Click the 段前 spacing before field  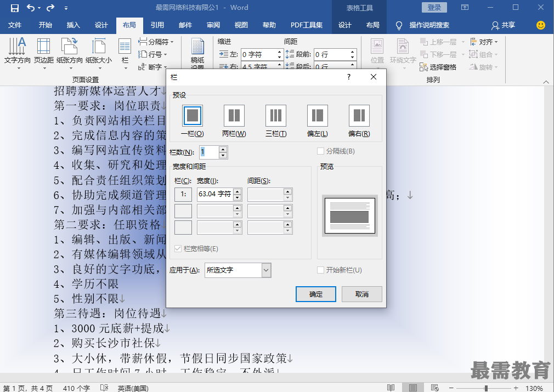click(332, 54)
